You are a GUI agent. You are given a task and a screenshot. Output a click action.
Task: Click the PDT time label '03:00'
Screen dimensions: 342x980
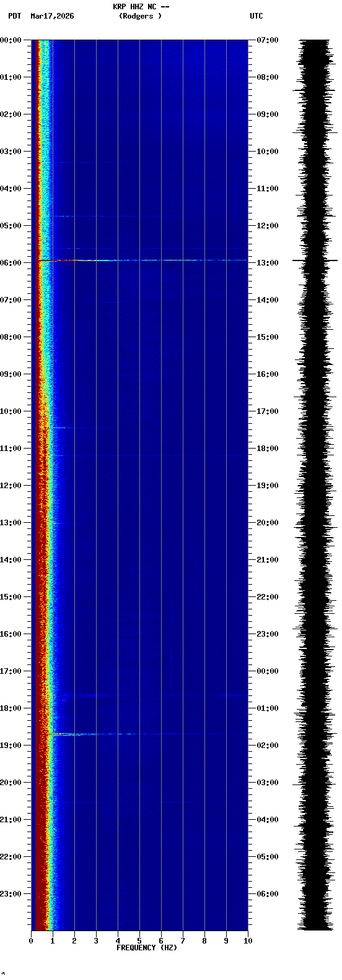(x=11, y=152)
